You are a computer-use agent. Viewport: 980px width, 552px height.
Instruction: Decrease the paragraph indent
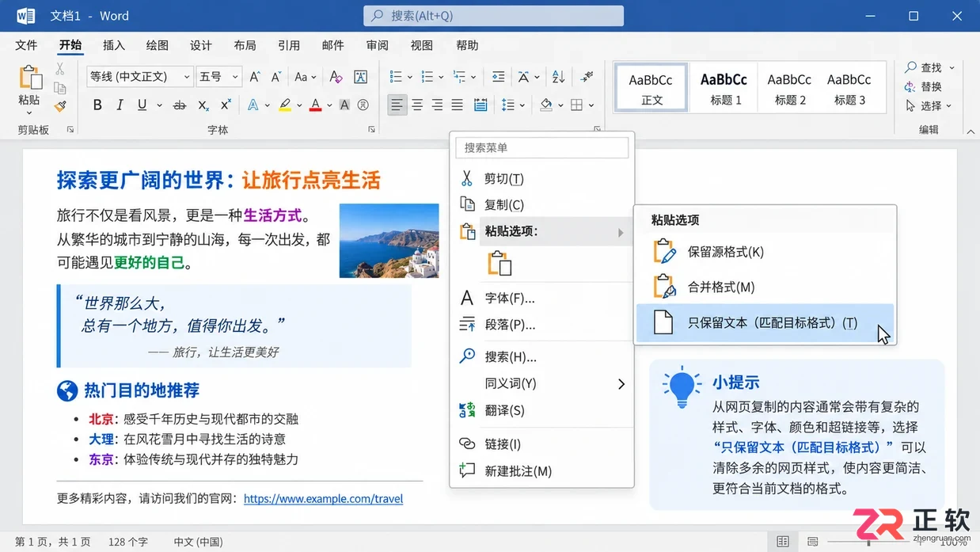point(498,77)
